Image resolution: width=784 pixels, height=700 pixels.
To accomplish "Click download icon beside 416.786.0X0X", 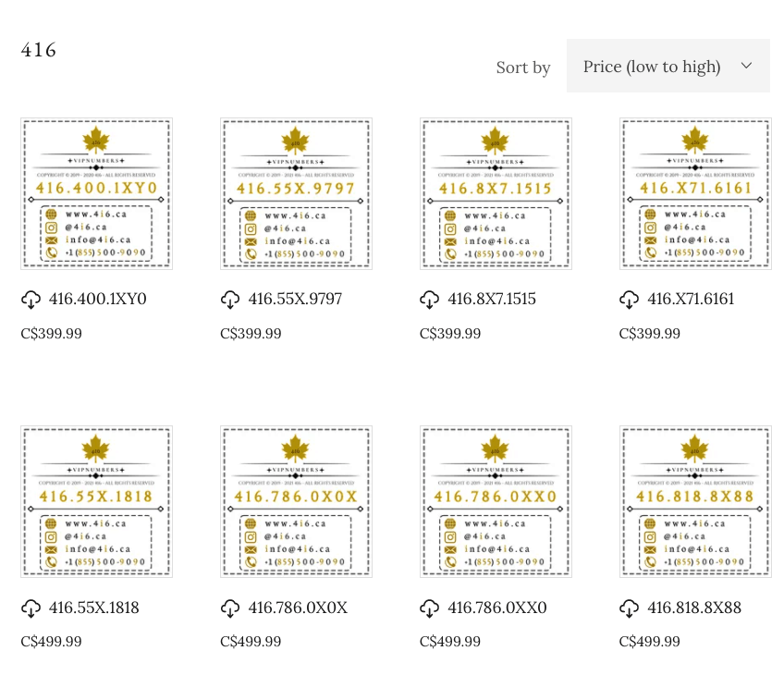I will (230, 608).
